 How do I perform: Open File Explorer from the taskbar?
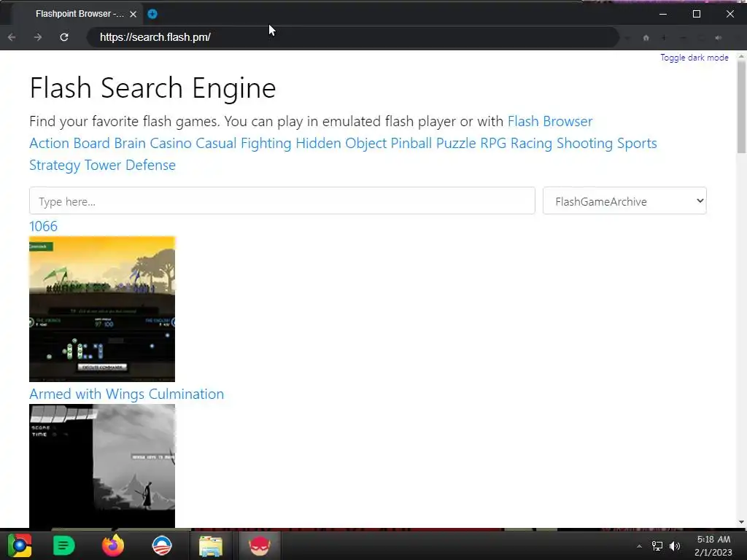point(211,545)
